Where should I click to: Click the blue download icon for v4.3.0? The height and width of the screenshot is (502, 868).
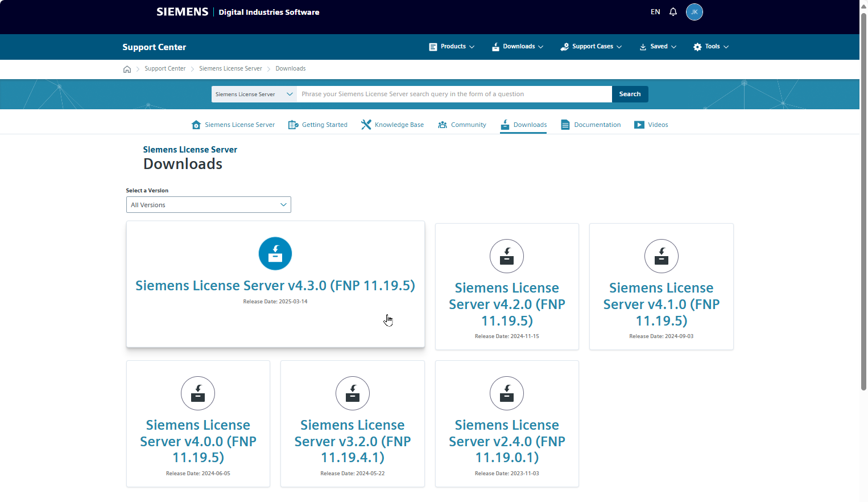point(275,253)
